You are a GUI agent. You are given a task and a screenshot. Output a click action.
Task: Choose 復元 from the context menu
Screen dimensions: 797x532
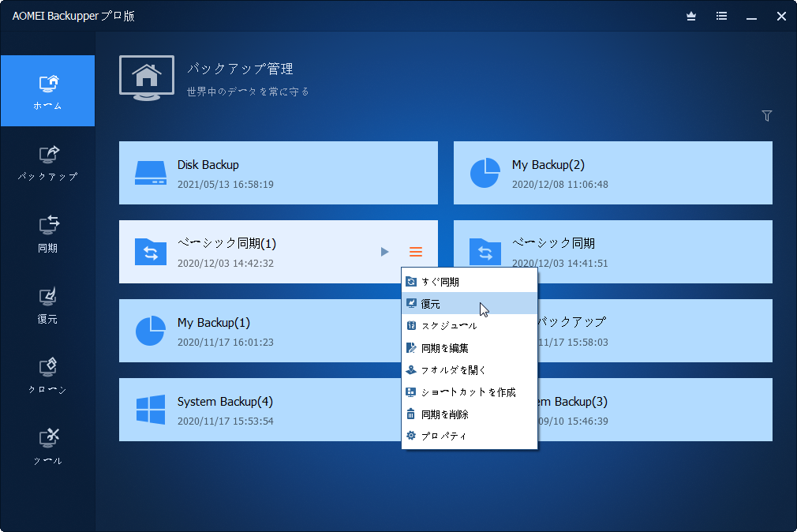coord(470,304)
